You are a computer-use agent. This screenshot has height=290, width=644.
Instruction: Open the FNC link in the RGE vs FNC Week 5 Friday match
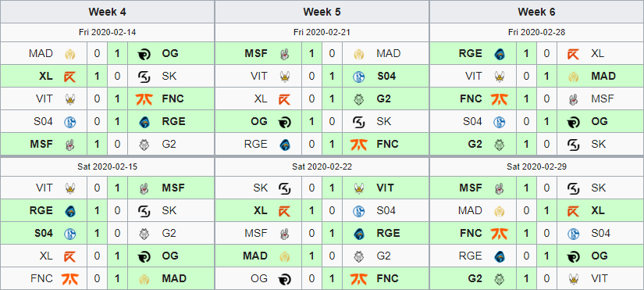pyautogui.click(x=387, y=144)
